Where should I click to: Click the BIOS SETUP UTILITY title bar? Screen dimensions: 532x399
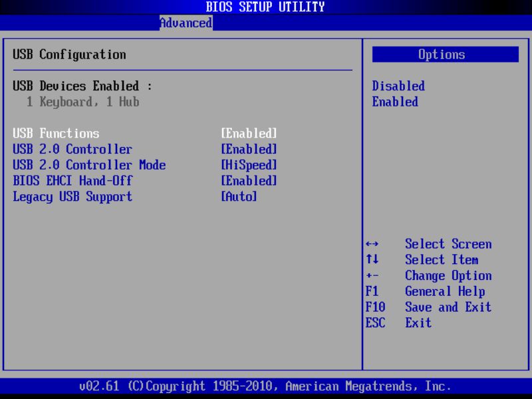point(266,7)
